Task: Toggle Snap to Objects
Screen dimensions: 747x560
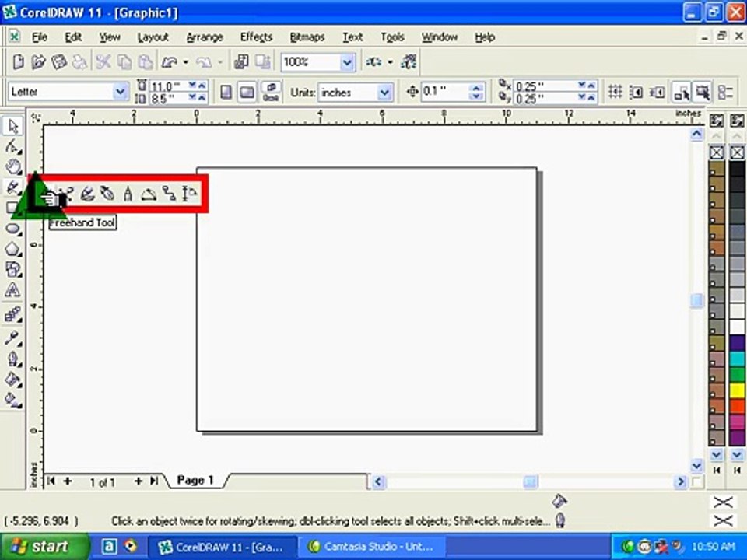Action: 657,92
